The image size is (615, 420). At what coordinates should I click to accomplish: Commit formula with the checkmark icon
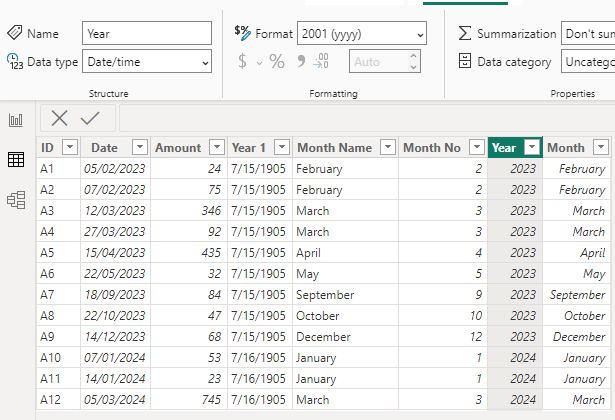(x=90, y=118)
